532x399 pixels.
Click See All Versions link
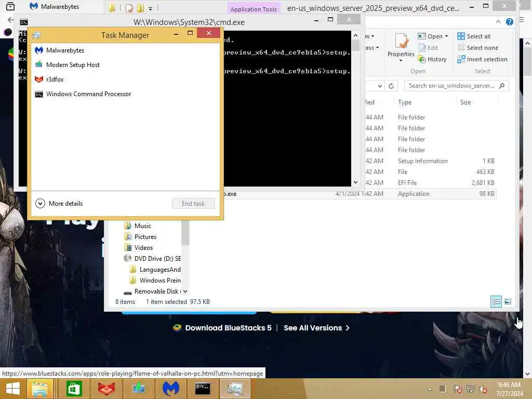[x=316, y=328]
